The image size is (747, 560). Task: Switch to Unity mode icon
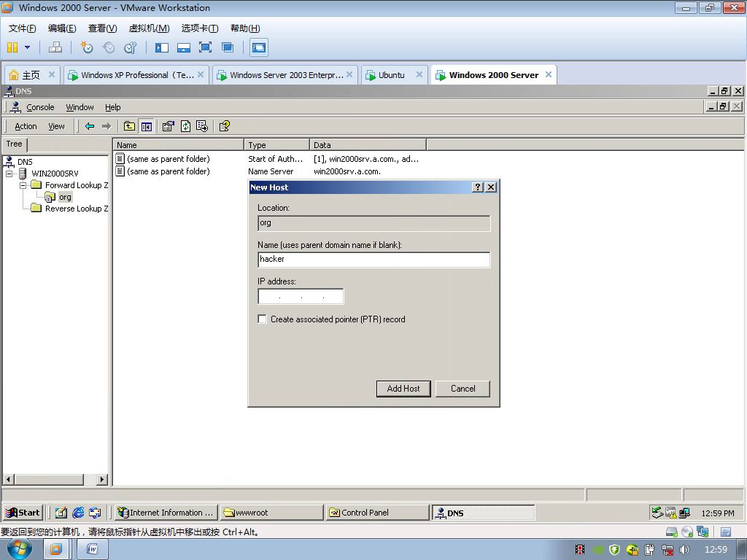[228, 47]
